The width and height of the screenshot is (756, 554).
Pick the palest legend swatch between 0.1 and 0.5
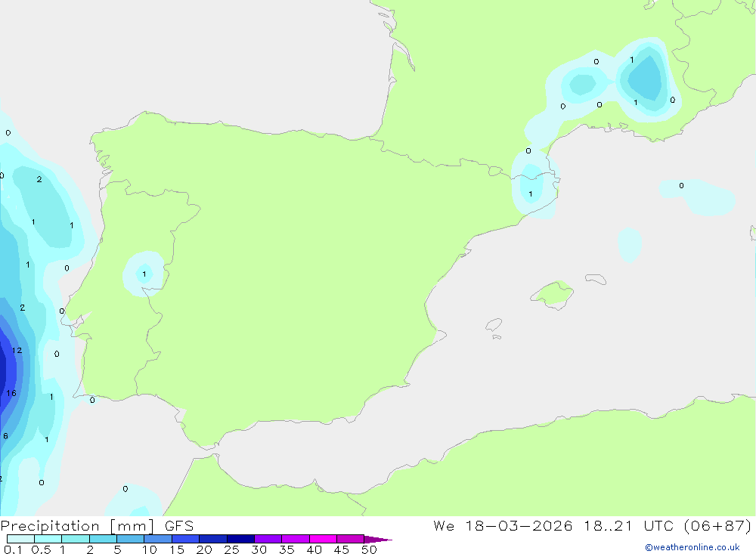pyautogui.click(x=20, y=539)
